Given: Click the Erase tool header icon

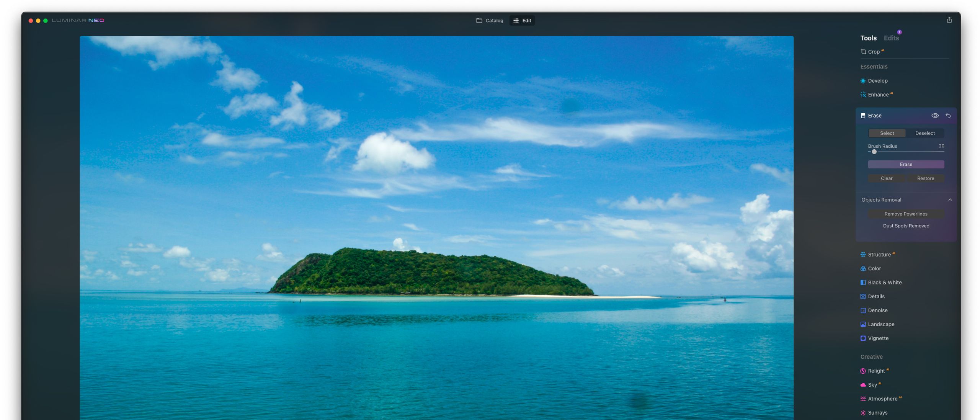Looking at the screenshot, I should pyautogui.click(x=863, y=116).
